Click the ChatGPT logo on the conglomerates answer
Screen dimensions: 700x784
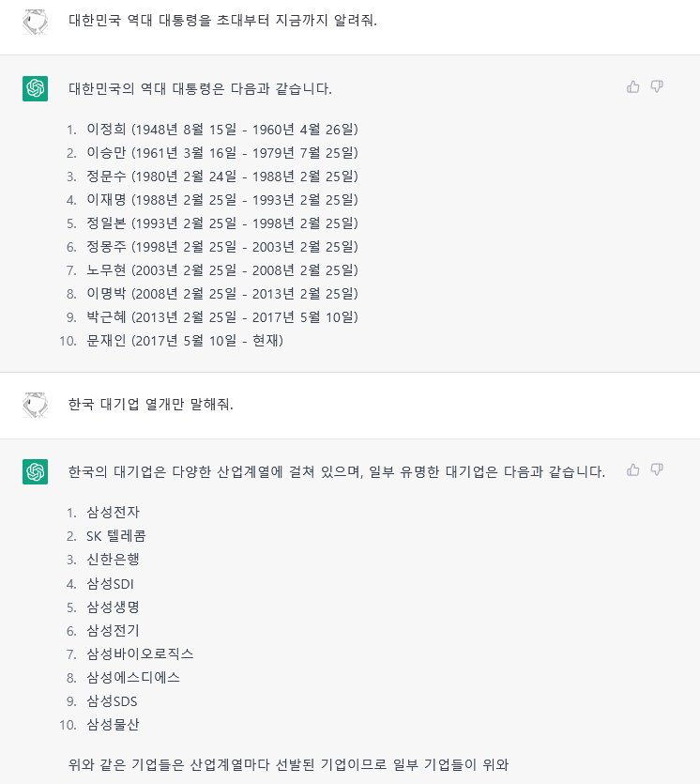coord(35,471)
